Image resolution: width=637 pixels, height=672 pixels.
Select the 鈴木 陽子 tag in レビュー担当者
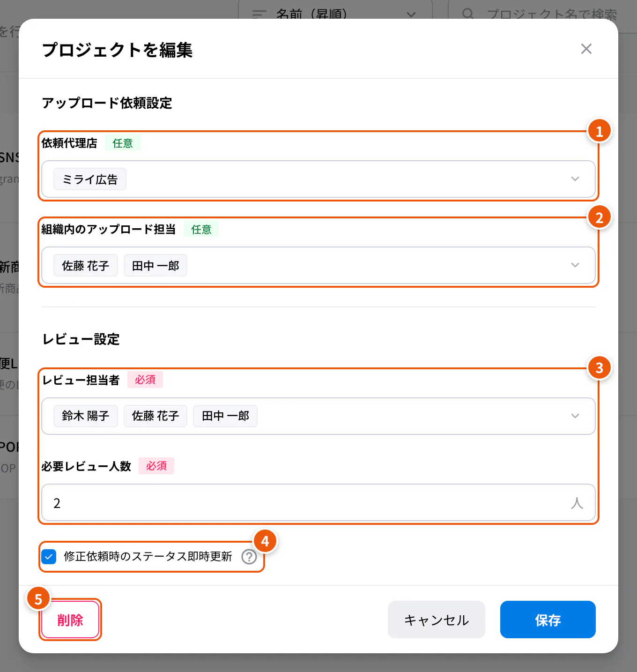pyautogui.click(x=86, y=416)
